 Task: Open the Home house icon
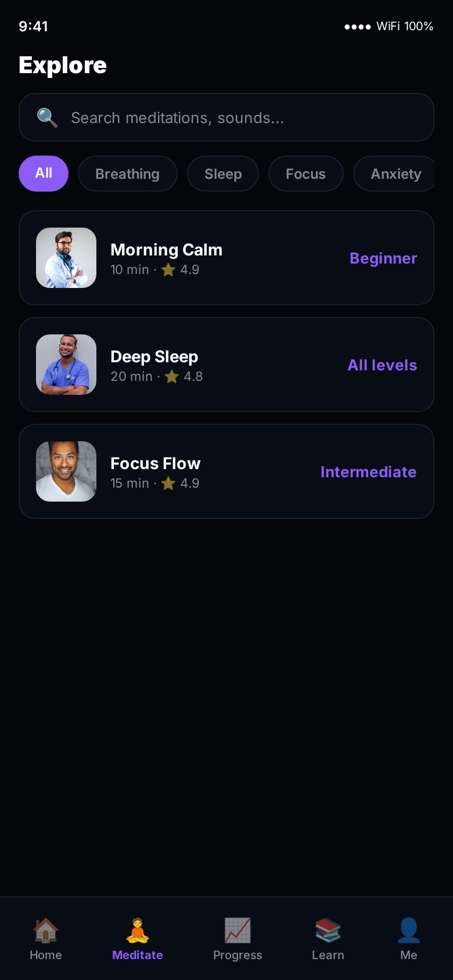pyautogui.click(x=45, y=930)
